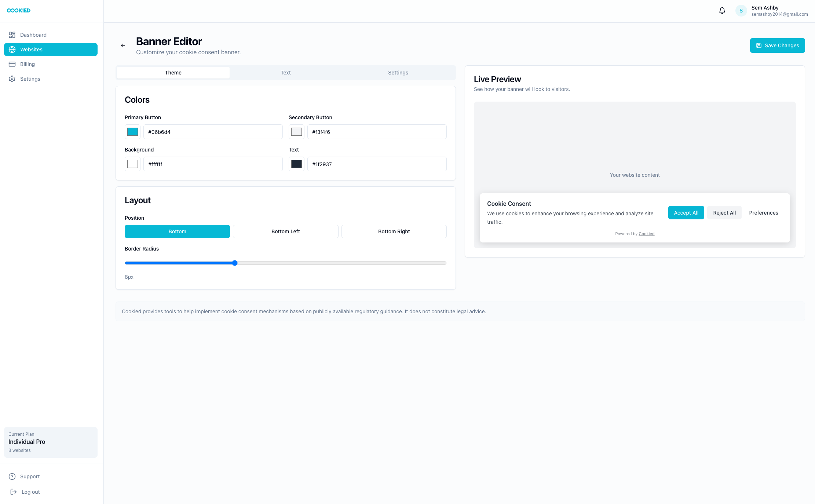815x504 pixels.
Task: Go back using the arrow near Banner Editor
Action: (x=123, y=45)
